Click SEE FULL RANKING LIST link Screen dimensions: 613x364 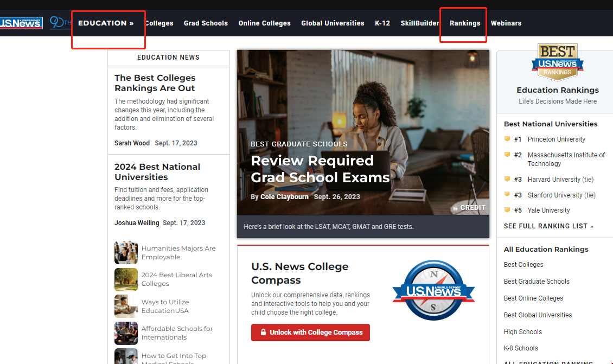click(x=548, y=226)
